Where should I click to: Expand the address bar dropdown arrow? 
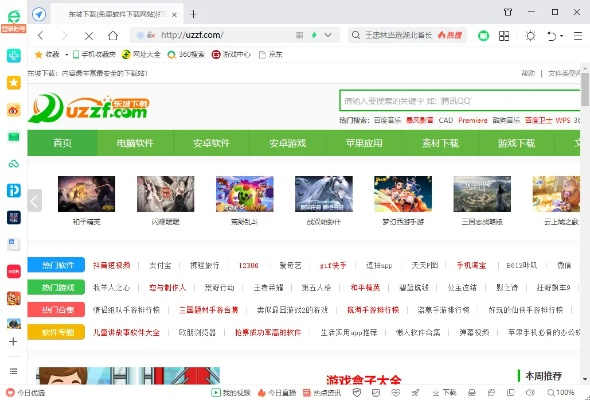tap(328, 35)
